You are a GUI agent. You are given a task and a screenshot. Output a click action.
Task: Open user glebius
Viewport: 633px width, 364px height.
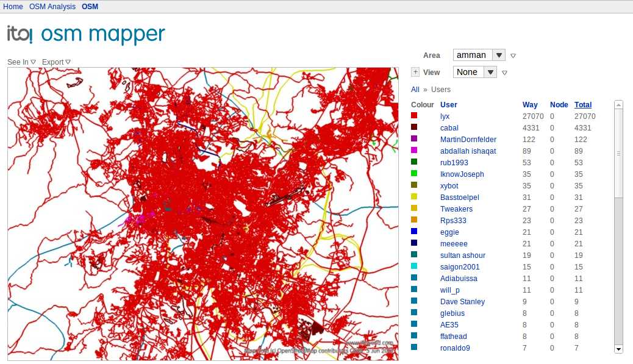pyautogui.click(x=452, y=313)
